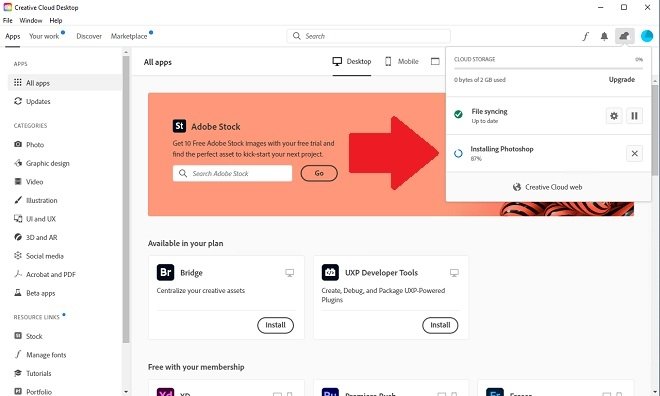Click the Tutorials graduation cap icon
This screenshot has width=660, height=396.
[18, 373]
